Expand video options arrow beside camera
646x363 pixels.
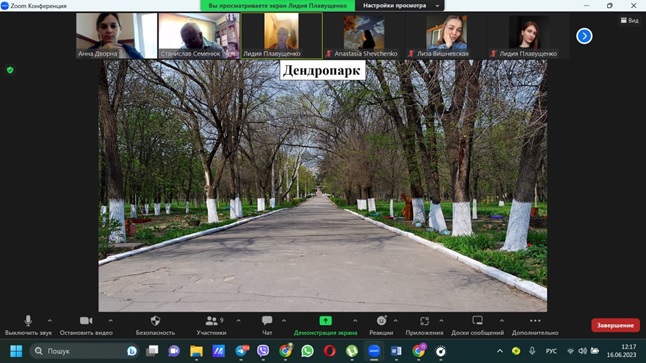[110, 320]
